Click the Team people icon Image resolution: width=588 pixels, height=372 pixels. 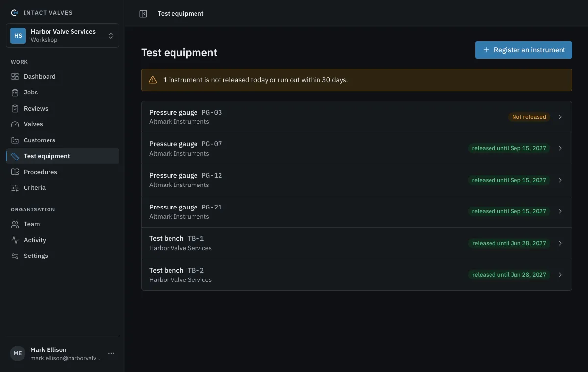click(x=15, y=224)
